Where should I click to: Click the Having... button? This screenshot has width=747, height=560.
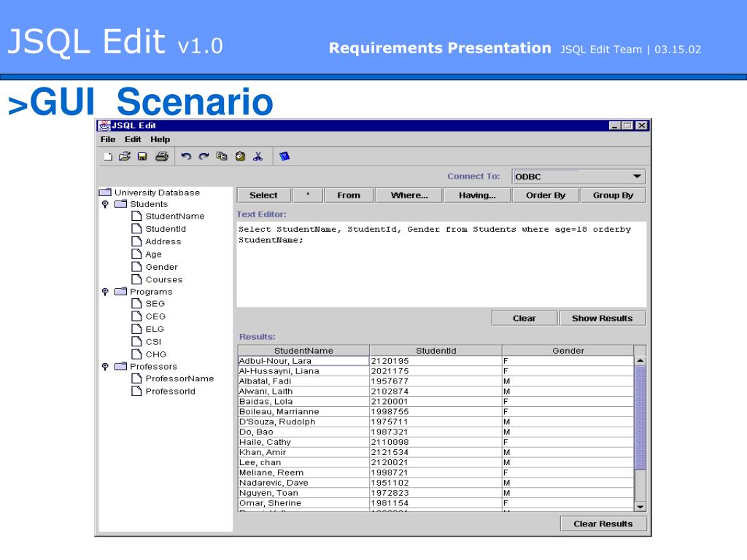477,195
